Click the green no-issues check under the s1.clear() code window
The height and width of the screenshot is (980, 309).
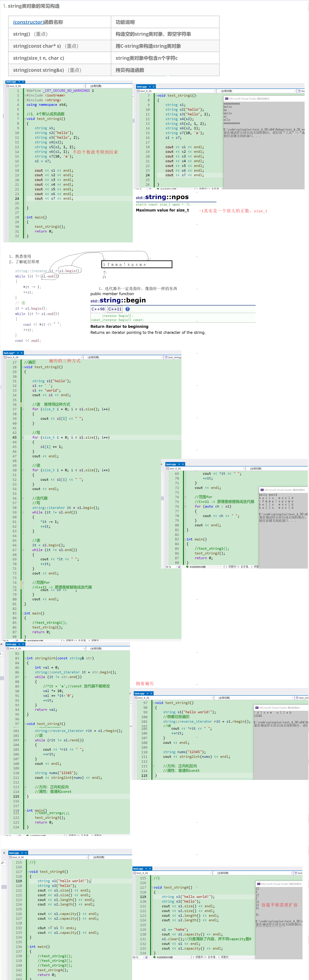point(155,957)
